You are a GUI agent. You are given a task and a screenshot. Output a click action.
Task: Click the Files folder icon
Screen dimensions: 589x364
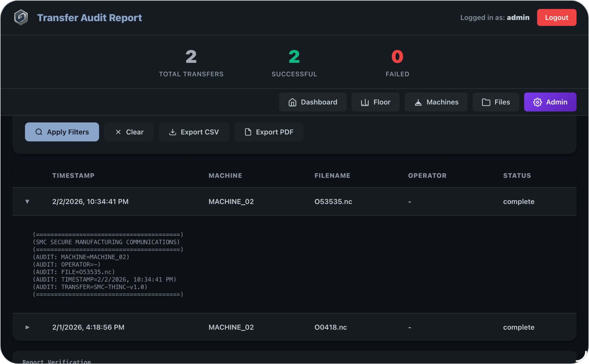486,102
